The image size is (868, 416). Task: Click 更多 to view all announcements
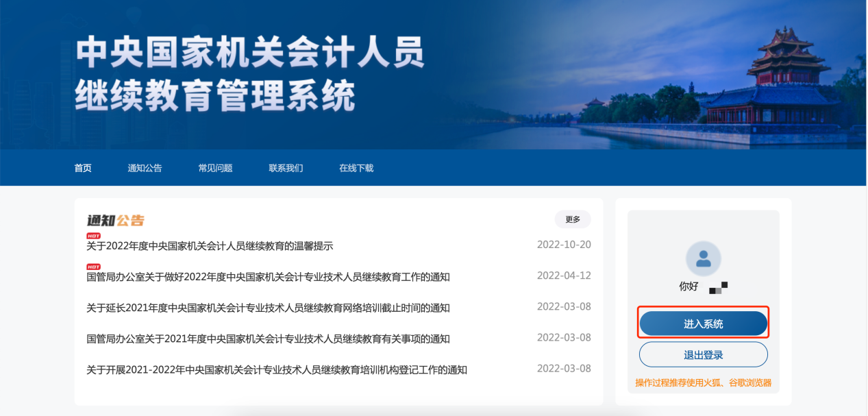point(573,219)
